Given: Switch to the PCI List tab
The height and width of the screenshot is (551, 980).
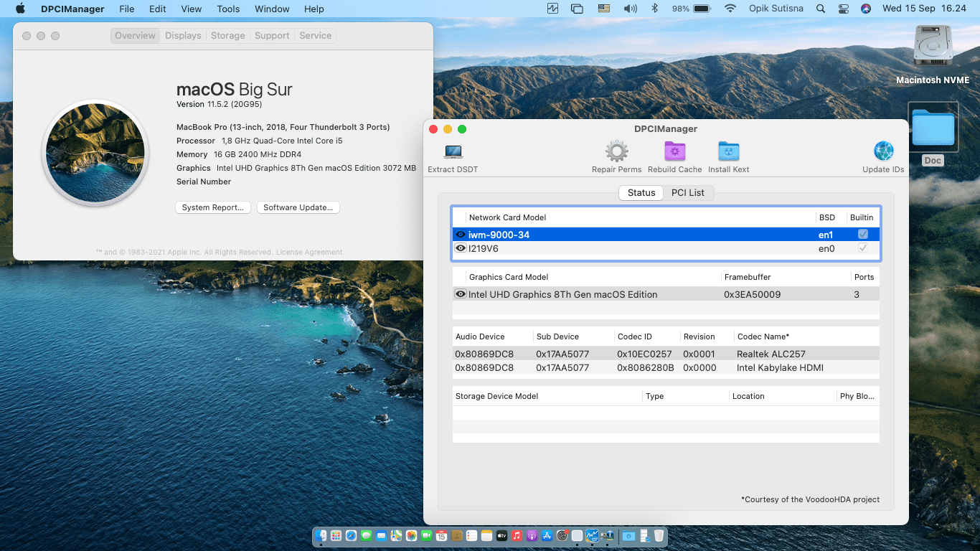Looking at the screenshot, I should pos(688,192).
